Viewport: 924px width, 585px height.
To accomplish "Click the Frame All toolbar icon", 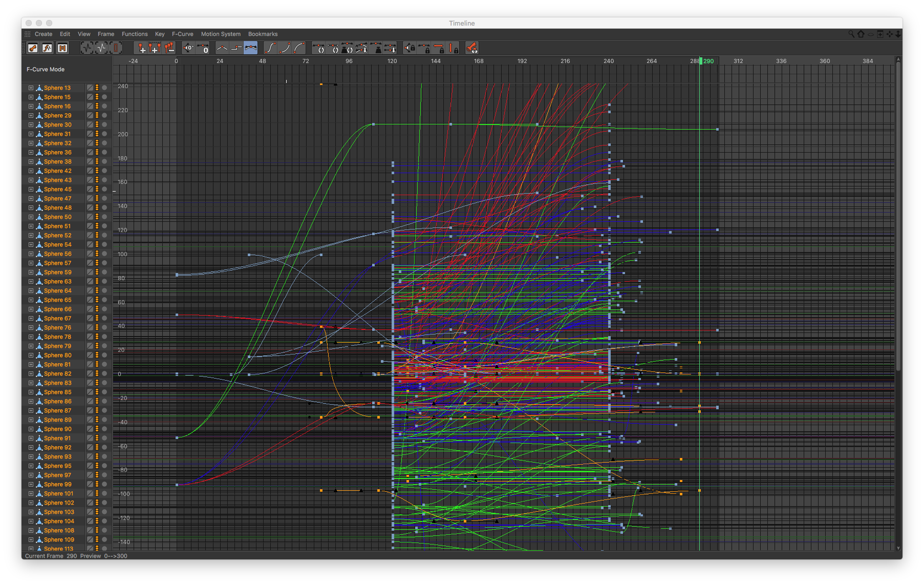I will tap(88, 48).
